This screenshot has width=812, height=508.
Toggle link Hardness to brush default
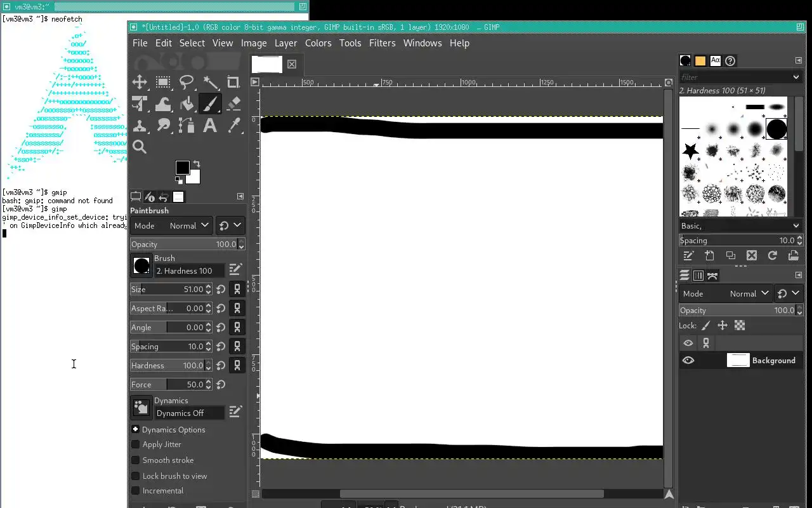point(237,365)
